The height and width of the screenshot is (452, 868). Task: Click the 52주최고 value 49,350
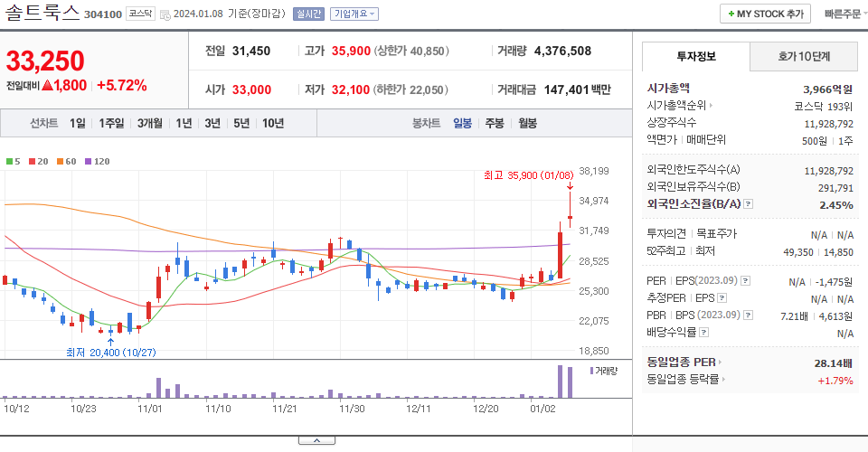[x=797, y=252]
